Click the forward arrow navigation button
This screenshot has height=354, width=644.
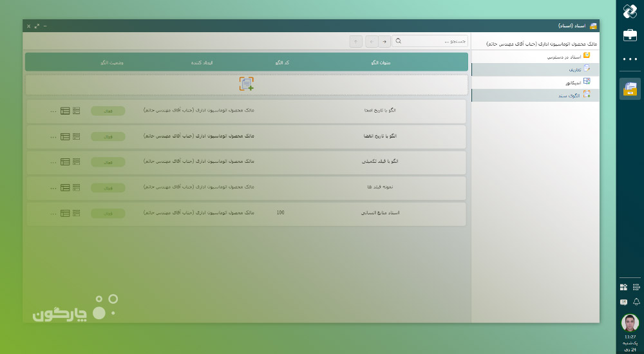[384, 41]
